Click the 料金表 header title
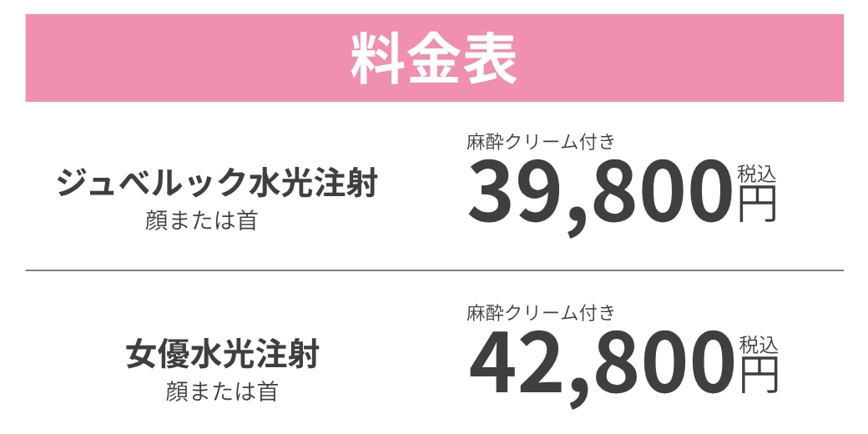Image resolution: width=868 pixels, height=434 pixels. pyautogui.click(x=434, y=58)
